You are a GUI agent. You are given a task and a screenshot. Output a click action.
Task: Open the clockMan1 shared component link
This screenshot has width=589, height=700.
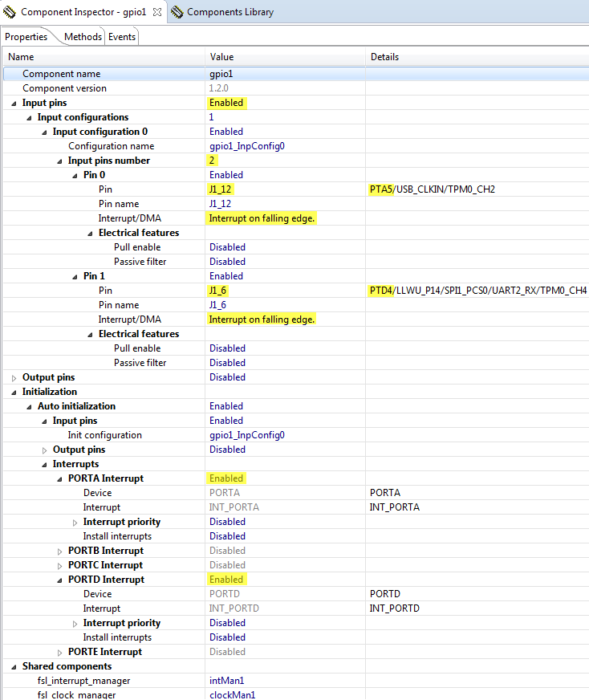(x=233, y=695)
